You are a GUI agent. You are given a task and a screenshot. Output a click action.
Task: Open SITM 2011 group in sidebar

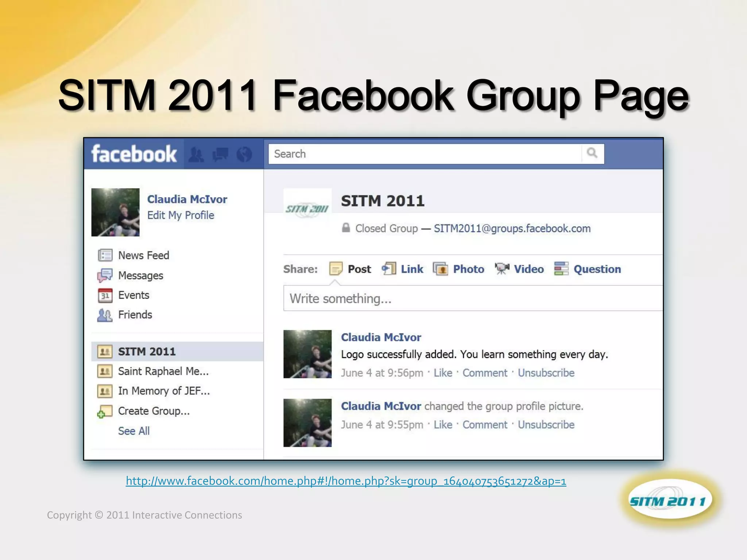tap(147, 351)
